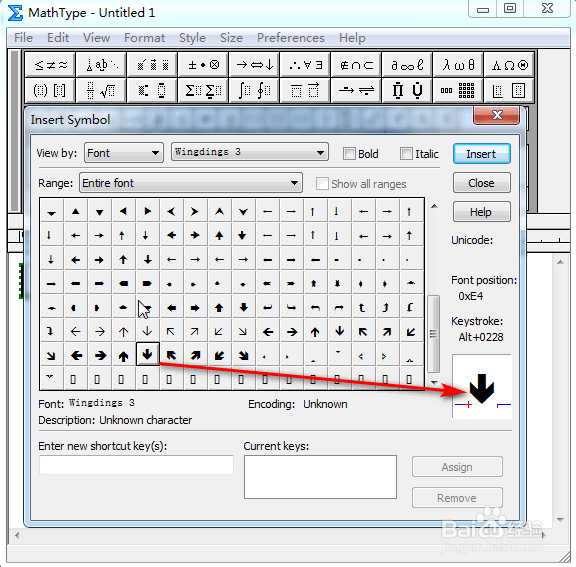Open the Help menu in the menu bar
This screenshot has width=576, height=567.
[352, 38]
